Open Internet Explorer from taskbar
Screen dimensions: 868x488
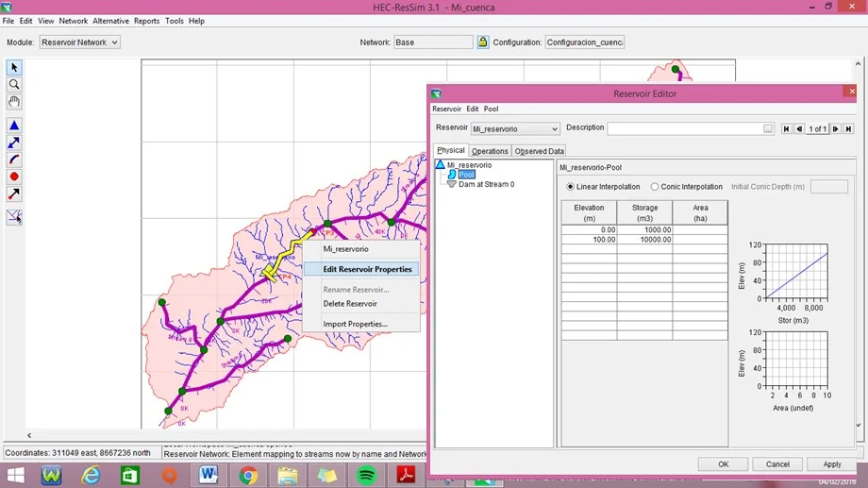[91, 476]
